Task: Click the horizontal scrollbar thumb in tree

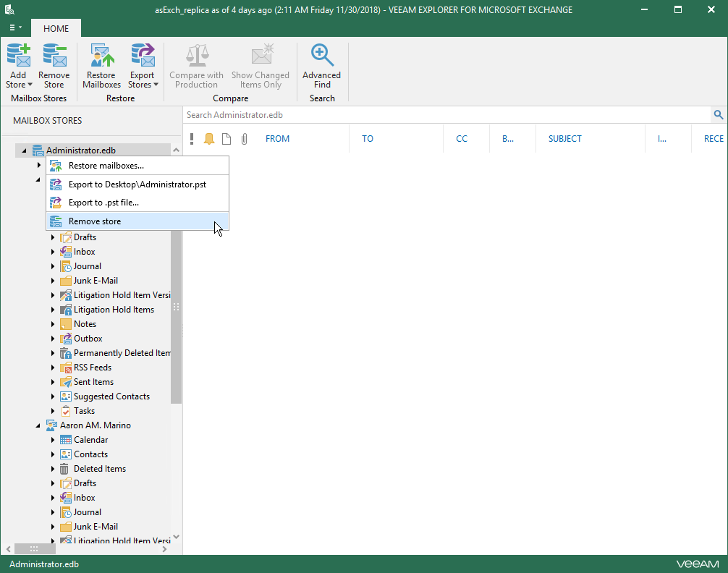Action: click(x=34, y=549)
